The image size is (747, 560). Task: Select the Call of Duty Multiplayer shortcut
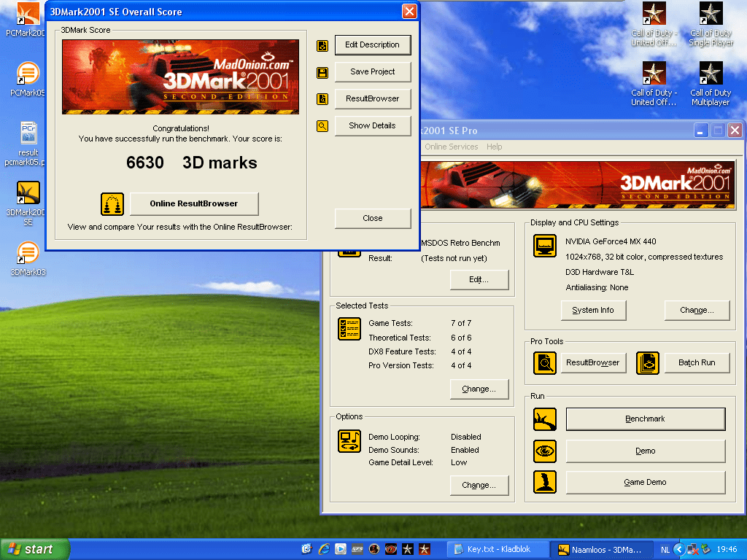(711, 84)
